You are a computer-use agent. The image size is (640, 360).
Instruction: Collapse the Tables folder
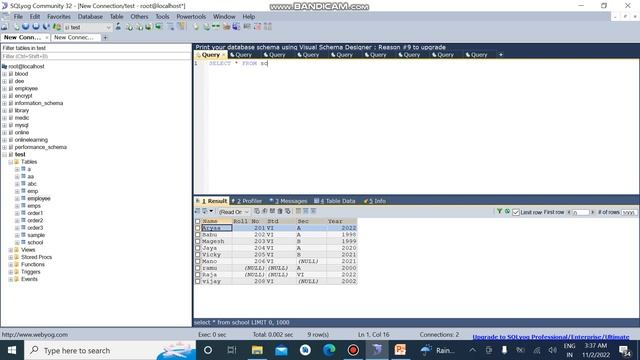click(x=11, y=162)
